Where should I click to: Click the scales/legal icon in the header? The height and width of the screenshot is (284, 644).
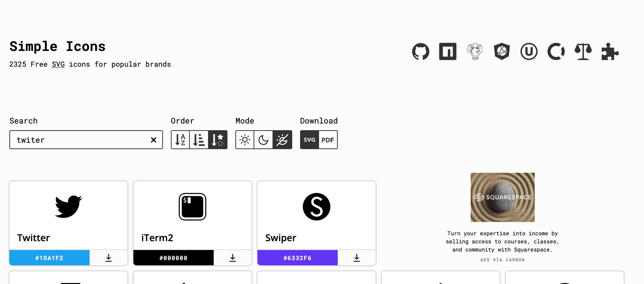(582, 51)
